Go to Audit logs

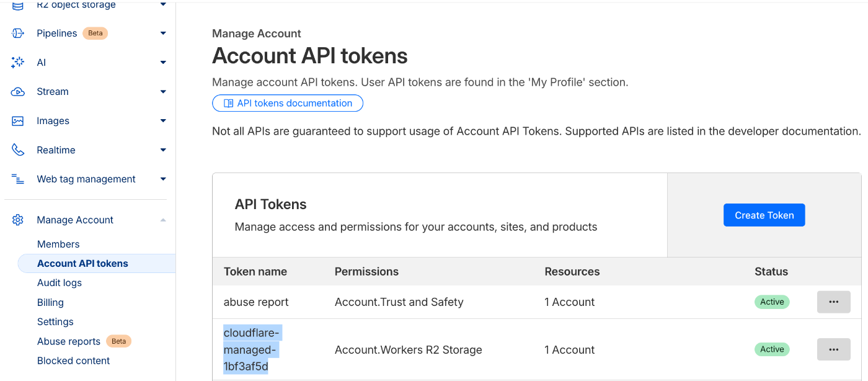point(60,283)
